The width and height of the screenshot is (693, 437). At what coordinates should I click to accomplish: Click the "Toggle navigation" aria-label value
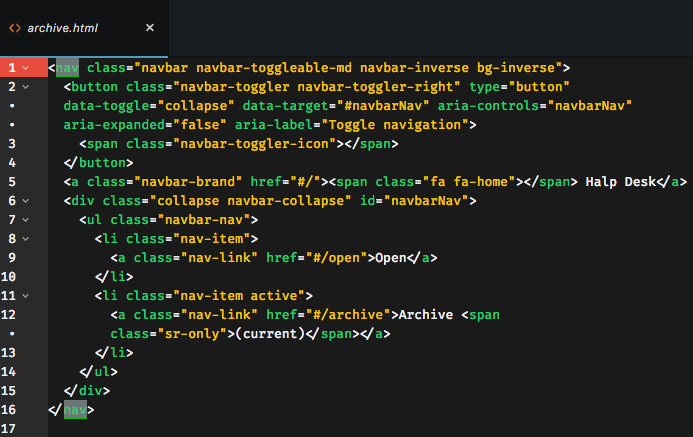(395, 125)
